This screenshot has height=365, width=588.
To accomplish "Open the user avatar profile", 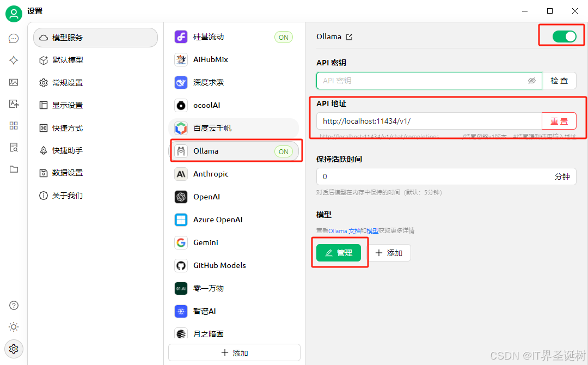I will coord(14,14).
